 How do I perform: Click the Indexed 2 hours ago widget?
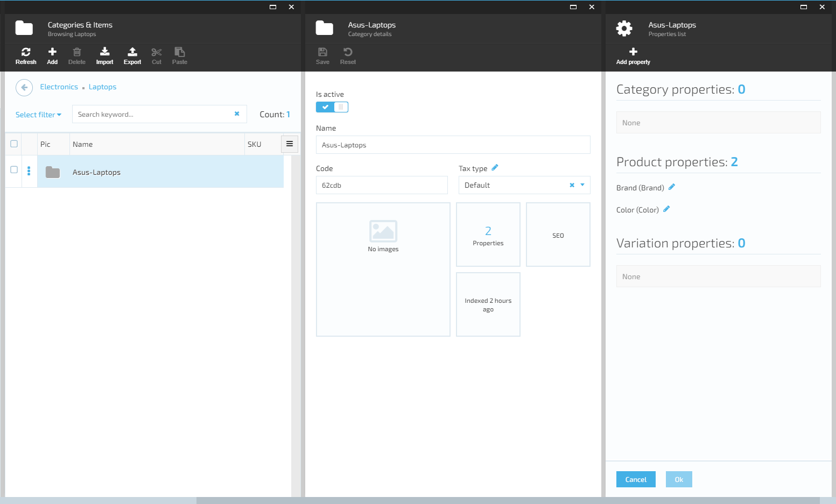pos(488,304)
